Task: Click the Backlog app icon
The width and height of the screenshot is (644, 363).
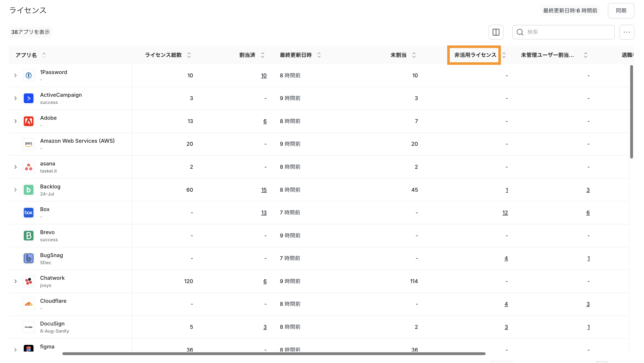Action: pos(29,190)
